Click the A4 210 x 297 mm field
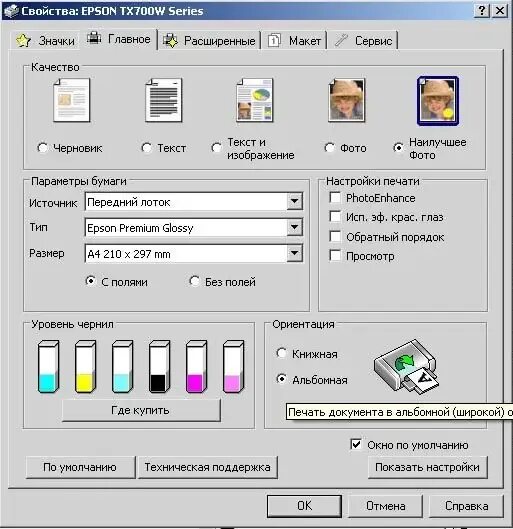This screenshot has height=529, width=513. (194, 254)
